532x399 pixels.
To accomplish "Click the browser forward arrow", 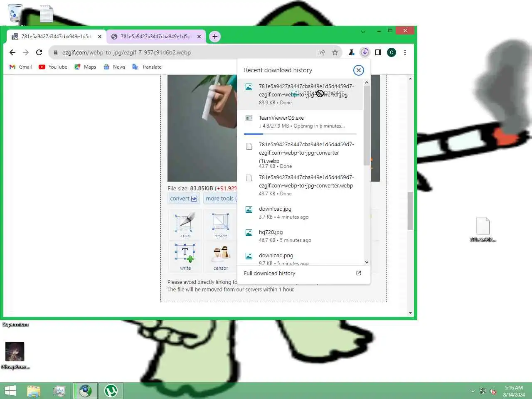I will click(26, 52).
